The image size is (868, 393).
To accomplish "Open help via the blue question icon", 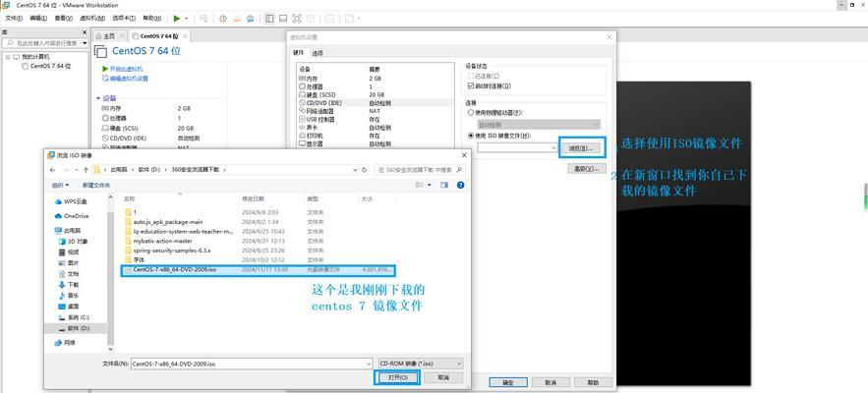I will [460, 185].
